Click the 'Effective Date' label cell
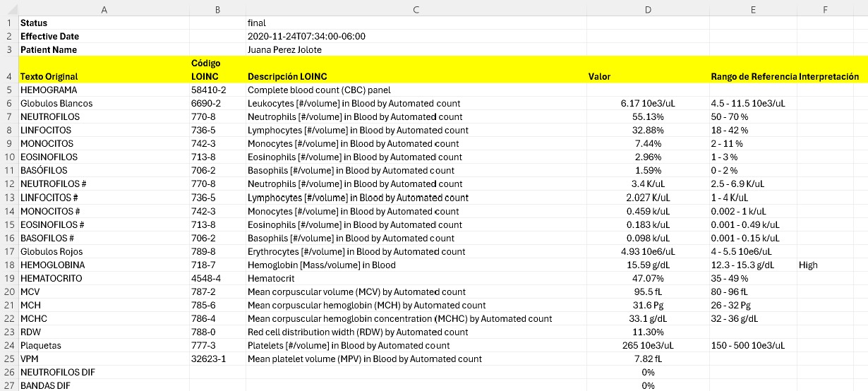The height and width of the screenshot is (391, 868). [104, 36]
